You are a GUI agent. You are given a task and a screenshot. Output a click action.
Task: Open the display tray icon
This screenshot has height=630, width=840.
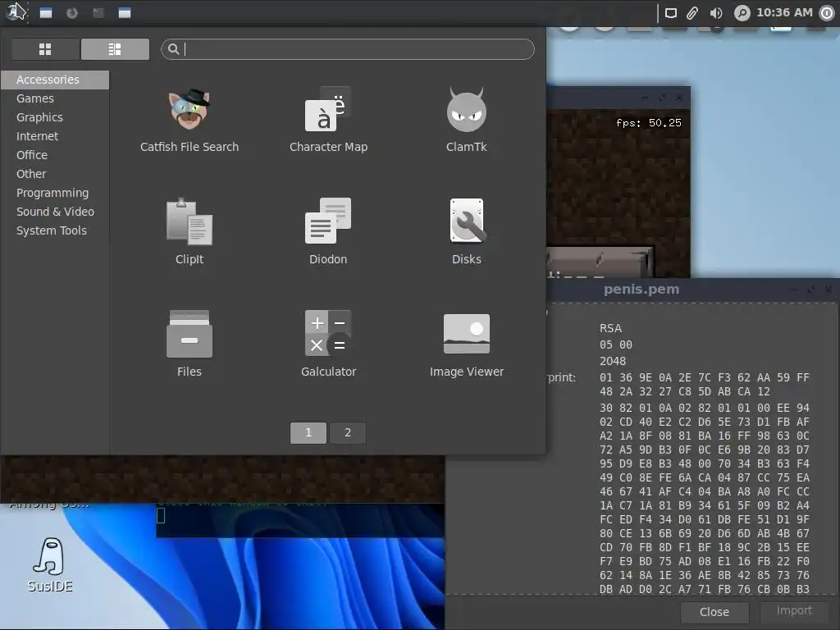pyautogui.click(x=671, y=13)
